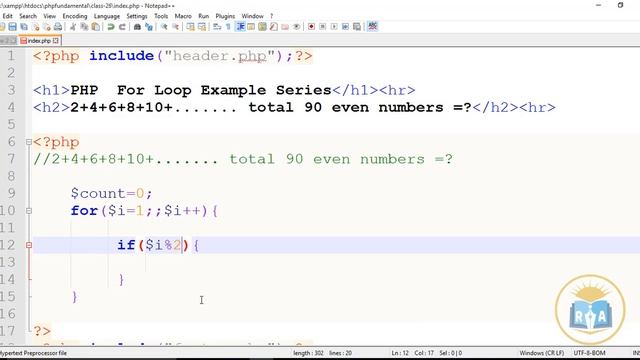
Task: Open the Window menu
Action: click(x=252, y=16)
